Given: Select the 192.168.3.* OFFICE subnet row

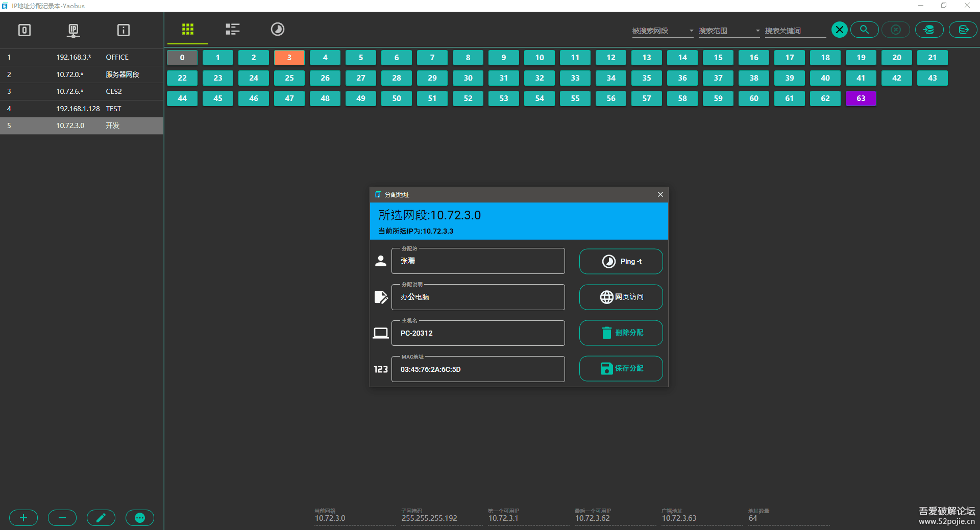Looking at the screenshot, I should pyautogui.click(x=82, y=57).
